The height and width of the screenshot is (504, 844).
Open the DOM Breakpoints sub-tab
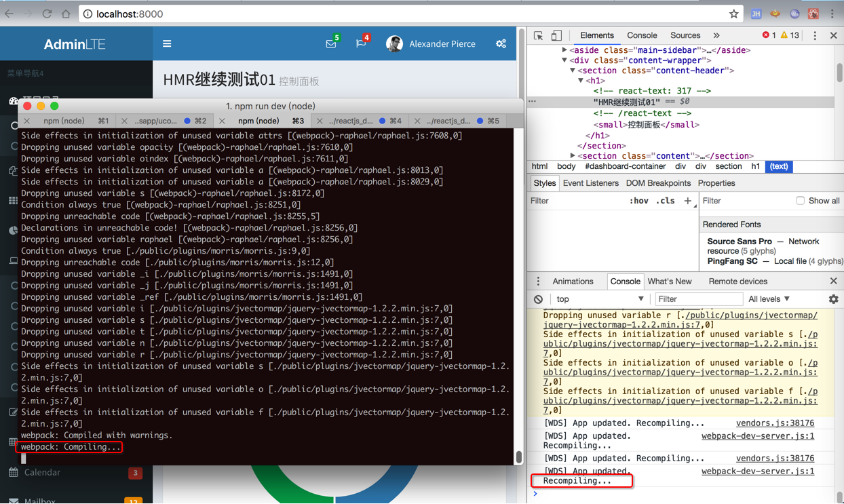[658, 183]
